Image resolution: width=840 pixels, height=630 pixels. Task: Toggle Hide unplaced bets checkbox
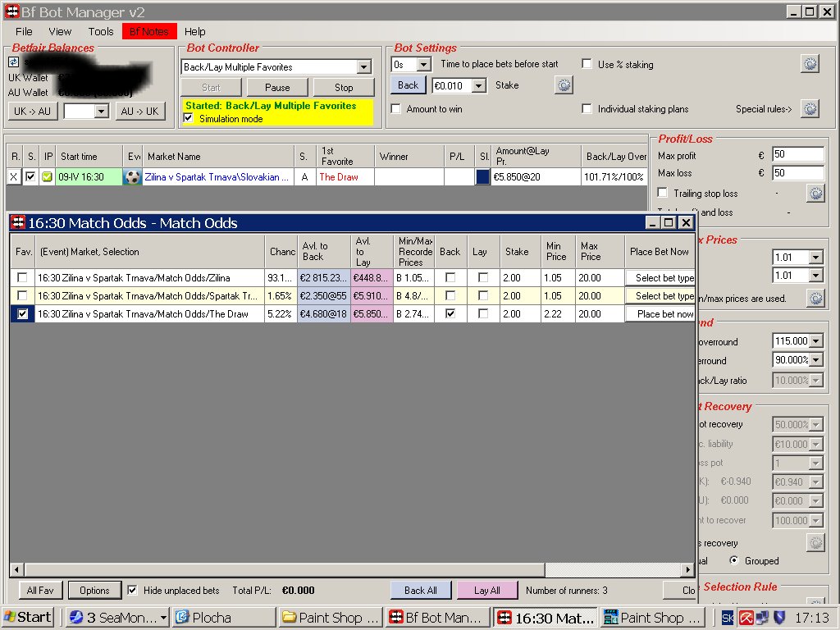pos(132,591)
